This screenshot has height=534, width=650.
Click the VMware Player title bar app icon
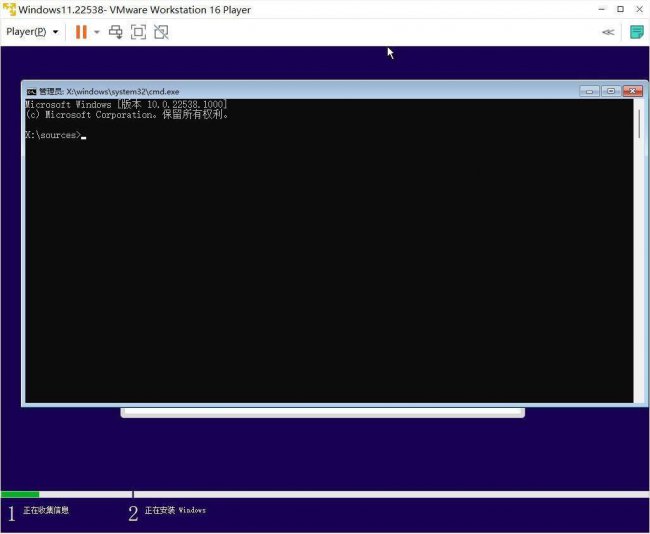pyautogui.click(x=9, y=9)
